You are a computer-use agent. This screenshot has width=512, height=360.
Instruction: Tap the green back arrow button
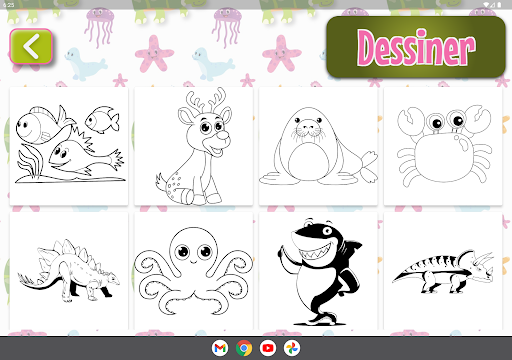coord(31,46)
